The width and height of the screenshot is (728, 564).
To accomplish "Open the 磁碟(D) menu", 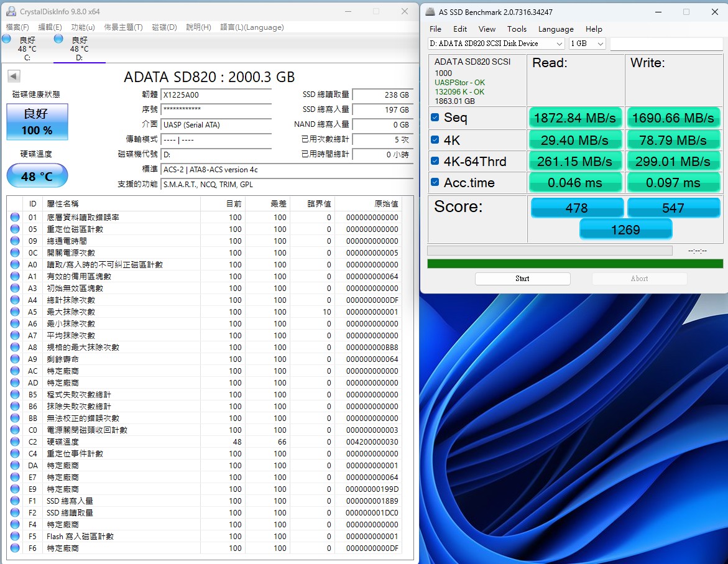I will click(165, 27).
